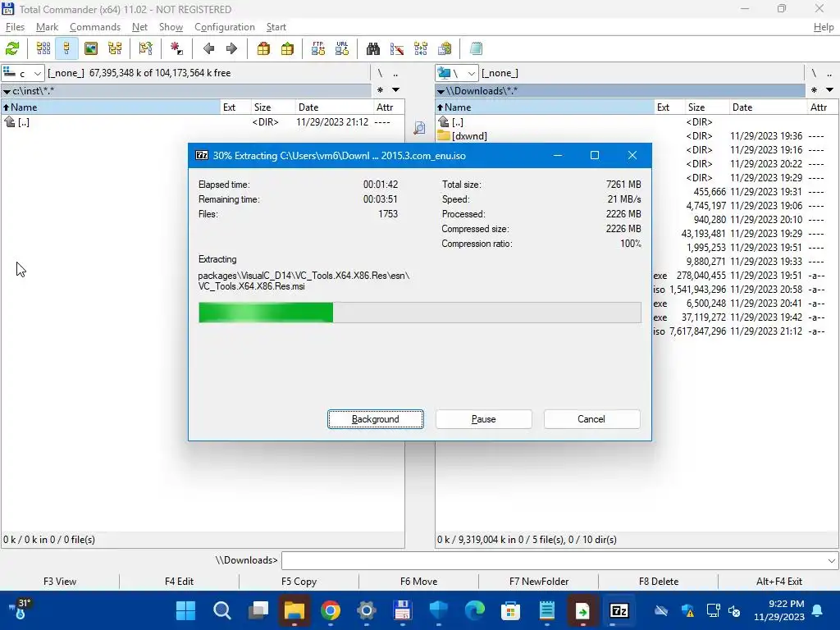Open the URL new connection icon
Viewport: 840px width, 630px height.
342,48
